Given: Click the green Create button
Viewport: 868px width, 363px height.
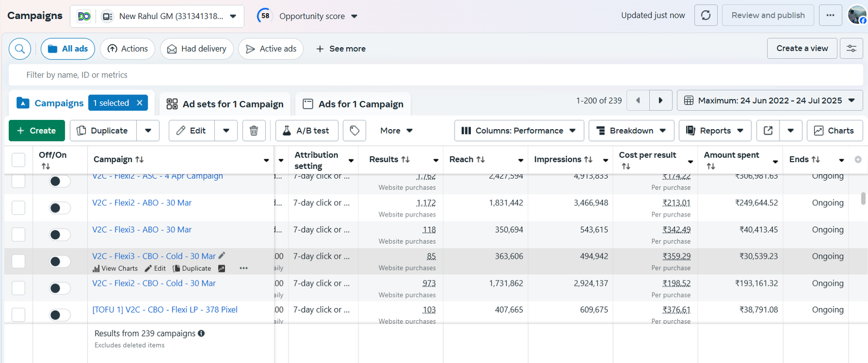Looking at the screenshot, I should click(36, 131).
